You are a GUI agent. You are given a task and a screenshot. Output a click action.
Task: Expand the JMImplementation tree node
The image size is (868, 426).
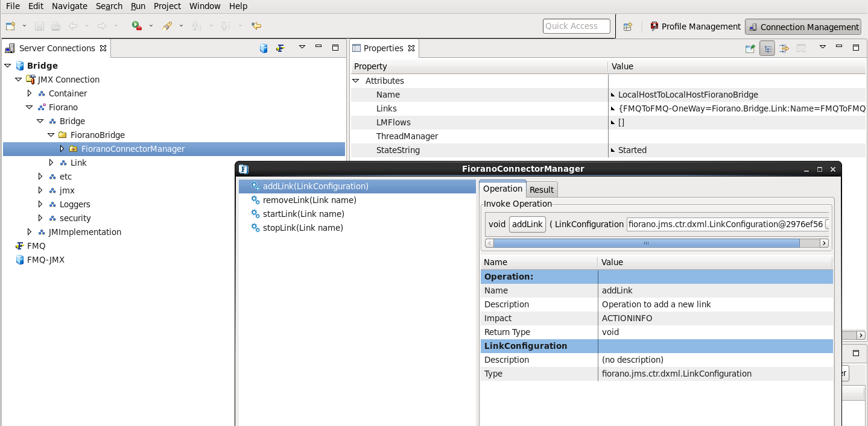click(30, 232)
